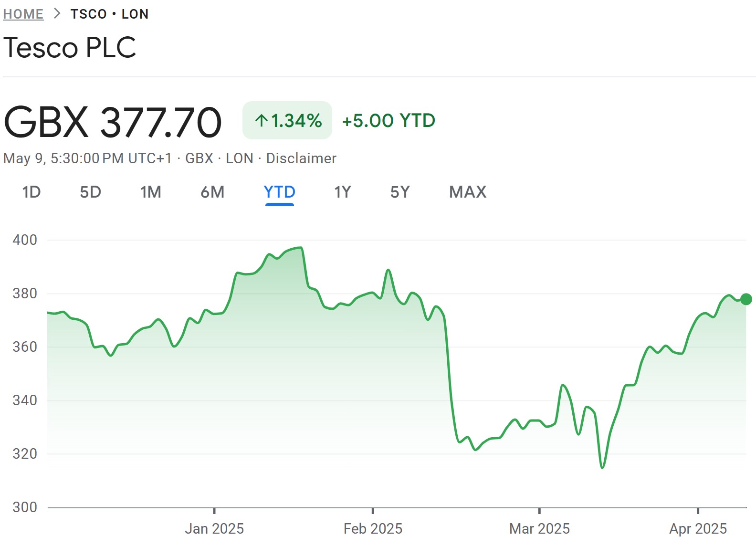Click the breadcrumb chevron arrow icon

[57, 14]
